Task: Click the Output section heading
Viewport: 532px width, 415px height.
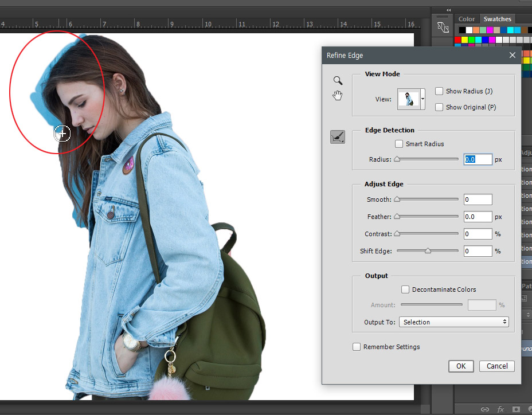Action: tap(376, 276)
